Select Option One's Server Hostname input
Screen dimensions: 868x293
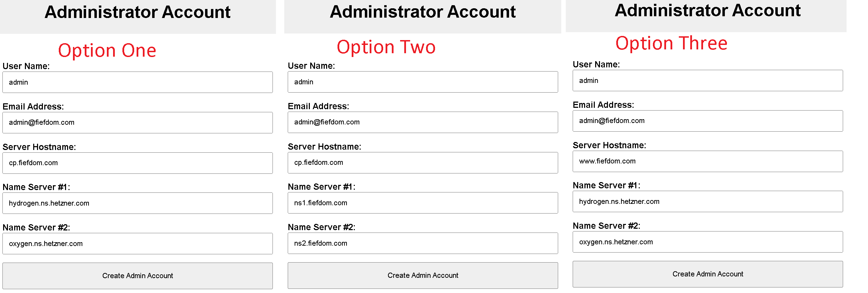137,163
